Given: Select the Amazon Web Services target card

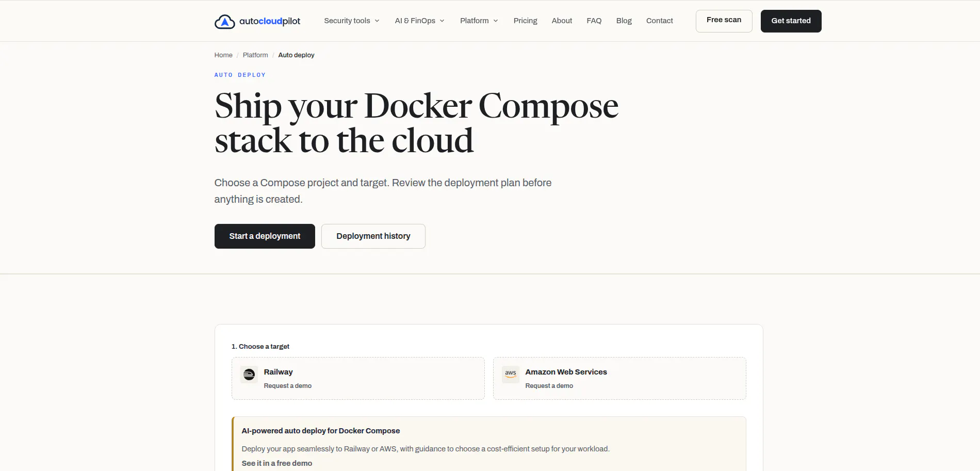Looking at the screenshot, I should pos(619,378).
